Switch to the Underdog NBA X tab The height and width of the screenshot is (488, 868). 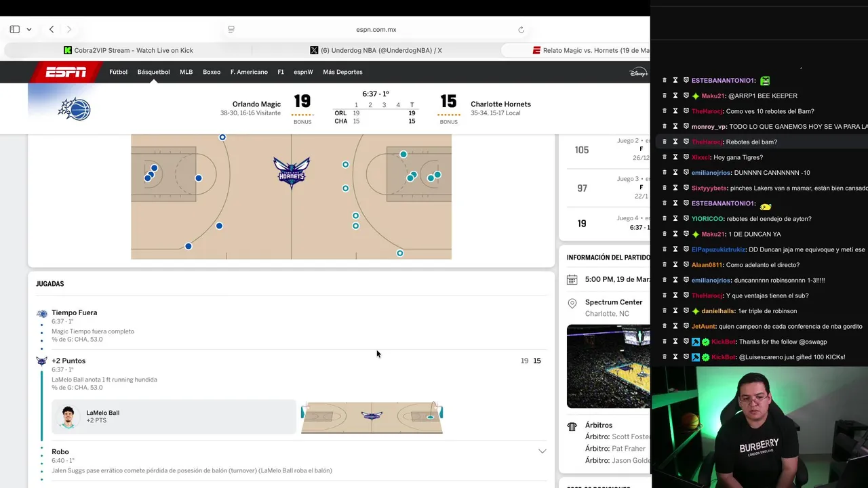tap(376, 50)
